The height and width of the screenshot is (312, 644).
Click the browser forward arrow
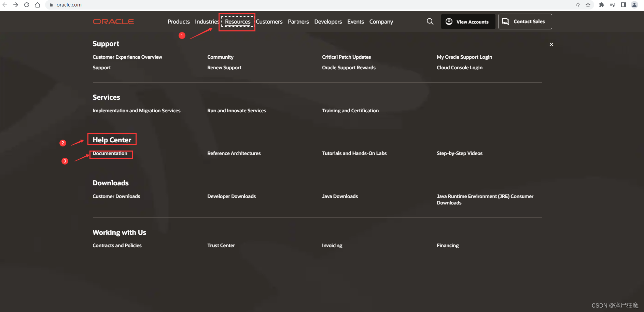point(16,5)
